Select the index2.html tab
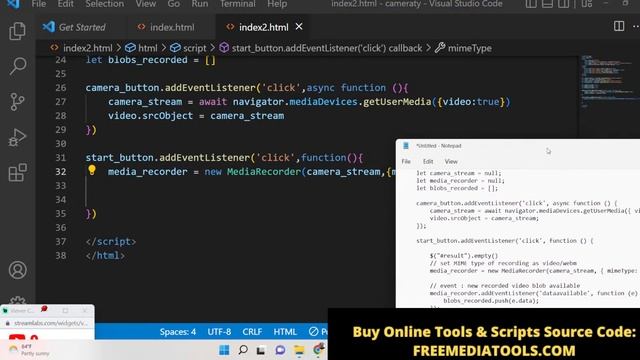The height and width of the screenshot is (360, 640). [263, 27]
